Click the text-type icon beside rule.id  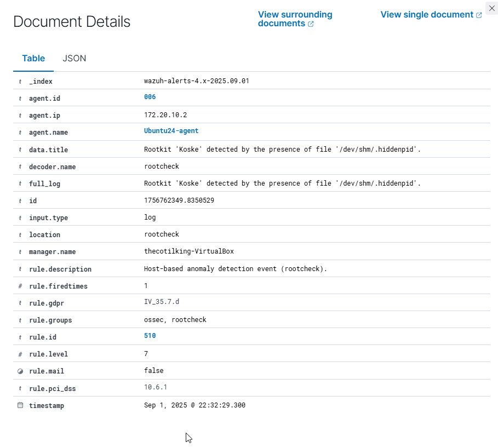[x=20, y=337]
